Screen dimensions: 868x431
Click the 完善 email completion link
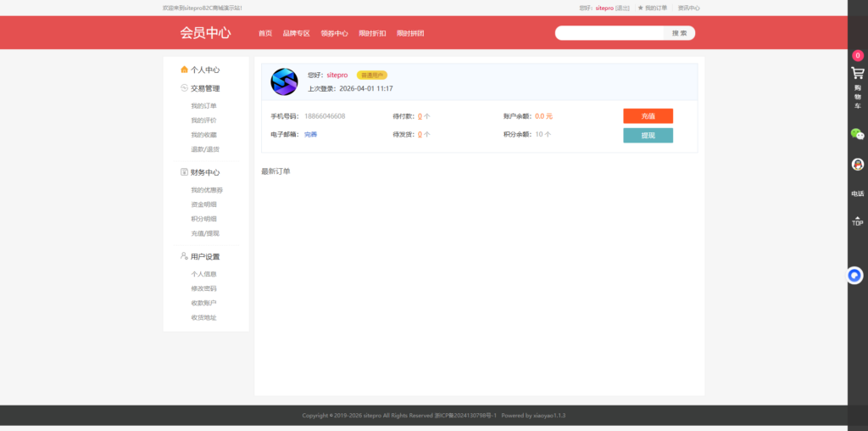pos(310,135)
